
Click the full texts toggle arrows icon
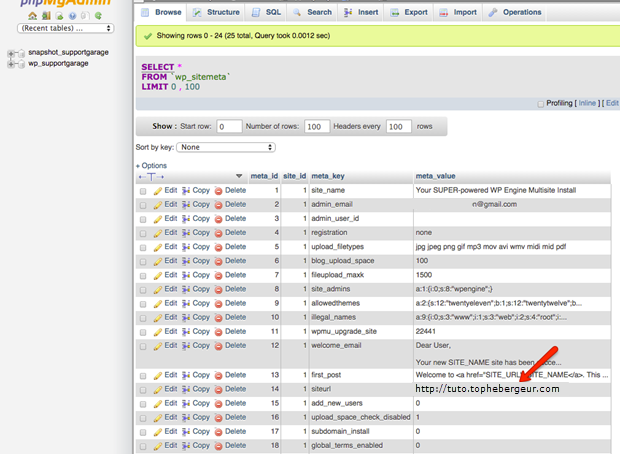(151, 177)
